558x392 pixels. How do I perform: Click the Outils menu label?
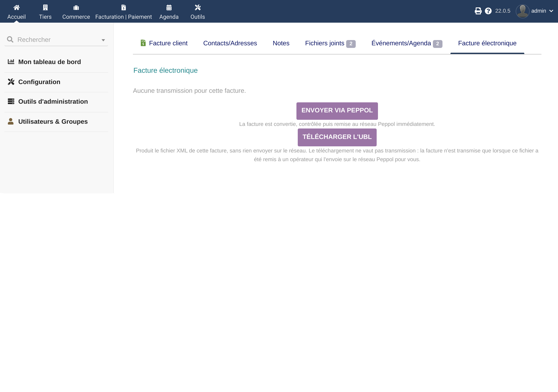click(197, 17)
